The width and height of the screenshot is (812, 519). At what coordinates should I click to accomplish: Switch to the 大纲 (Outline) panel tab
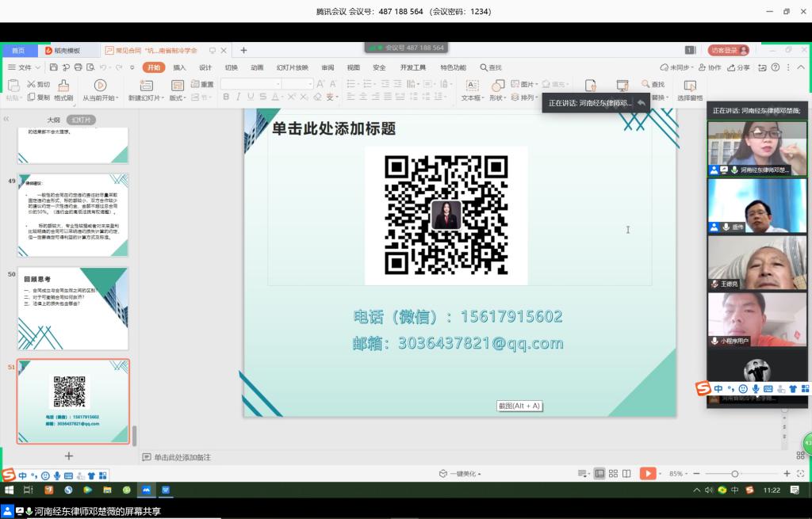pos(53,120)
